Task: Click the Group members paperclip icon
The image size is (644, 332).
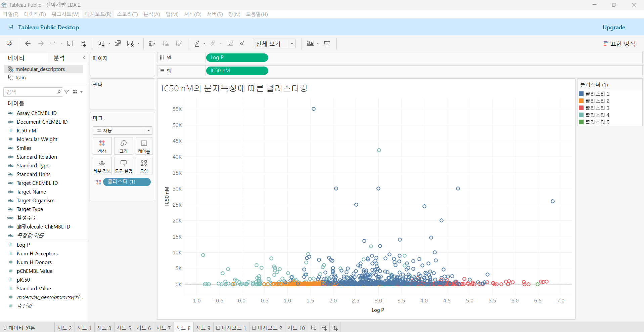Action: point(213,43)
